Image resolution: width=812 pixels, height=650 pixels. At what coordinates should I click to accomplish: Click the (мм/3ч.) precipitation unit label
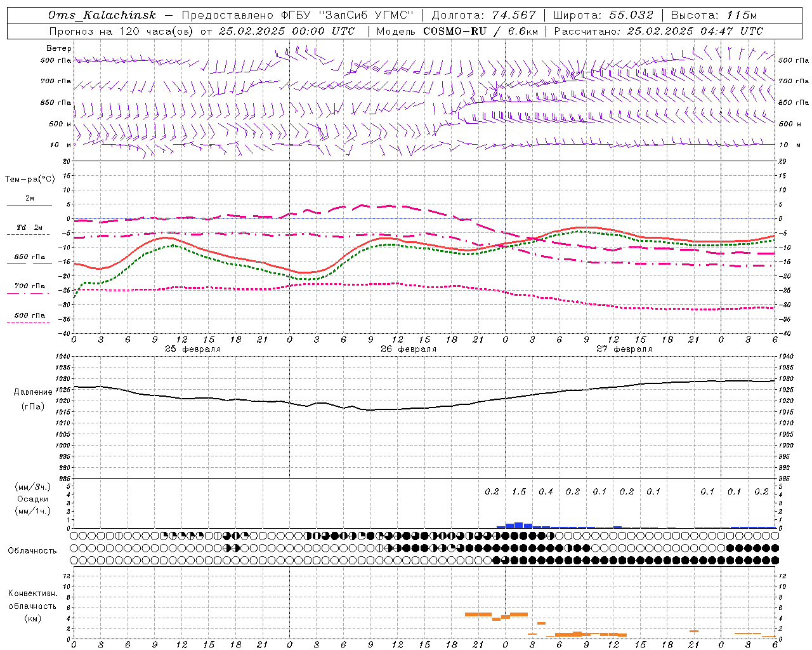33,487
